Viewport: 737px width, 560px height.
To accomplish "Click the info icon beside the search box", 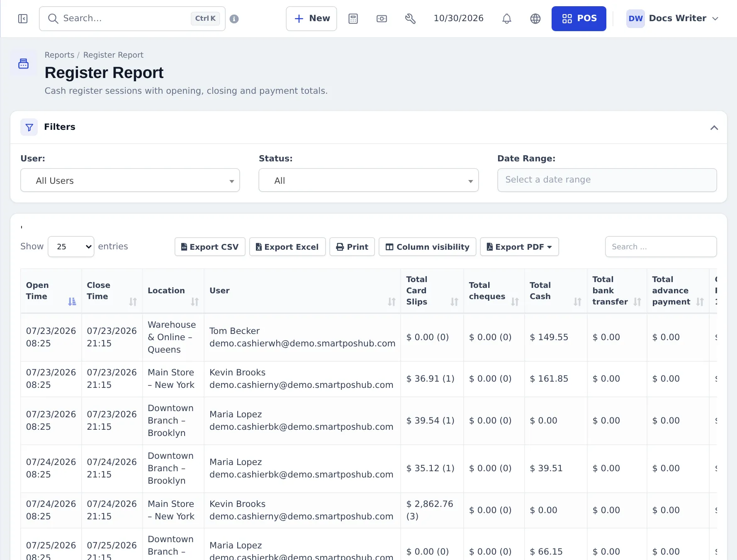I will 234,19.
